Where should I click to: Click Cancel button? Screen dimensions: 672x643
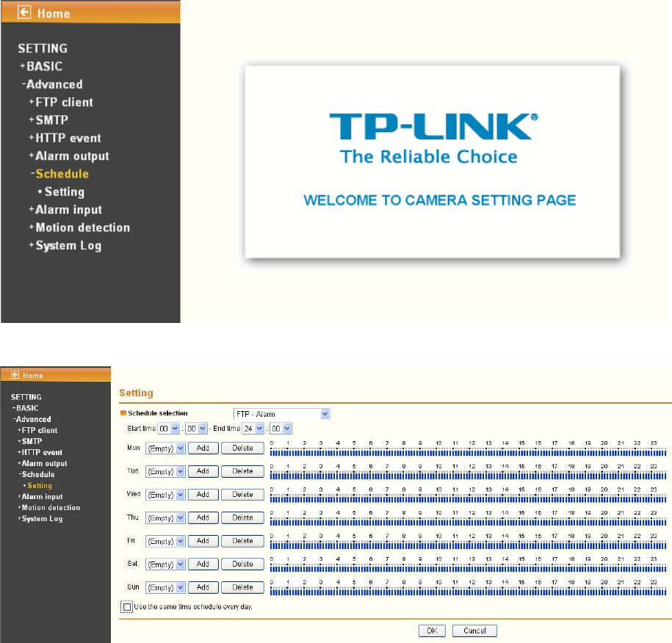[x=474, y=631]
